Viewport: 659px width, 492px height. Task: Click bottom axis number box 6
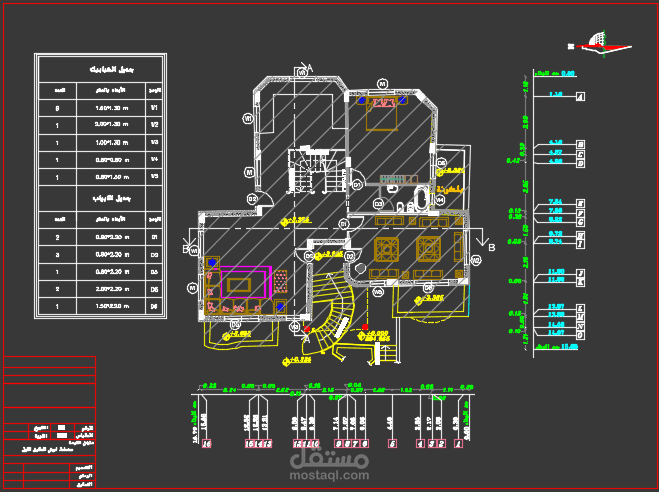pos(364,444)
